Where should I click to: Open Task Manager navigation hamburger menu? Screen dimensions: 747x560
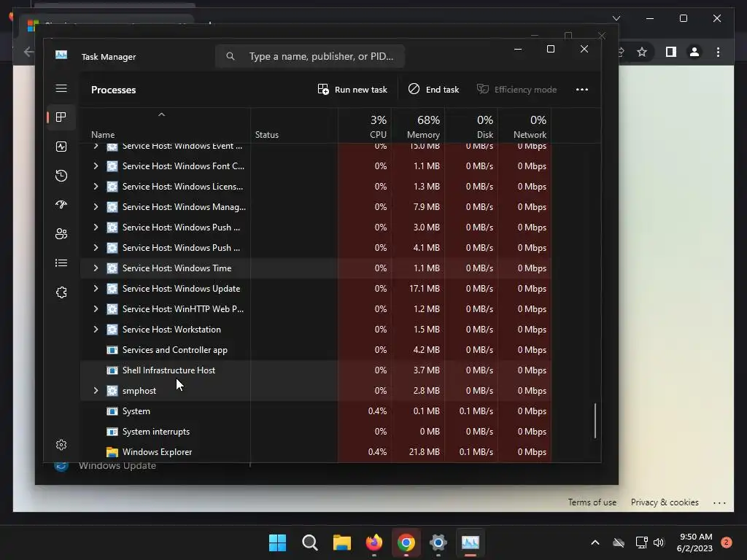61,88
